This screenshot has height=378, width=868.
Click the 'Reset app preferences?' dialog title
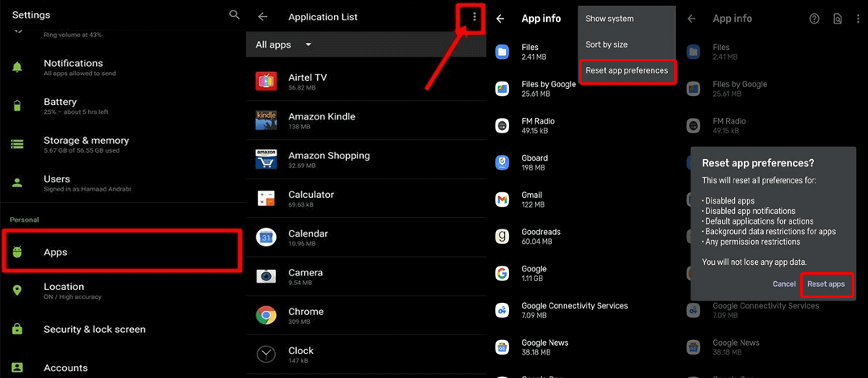[x=760, y=163]
